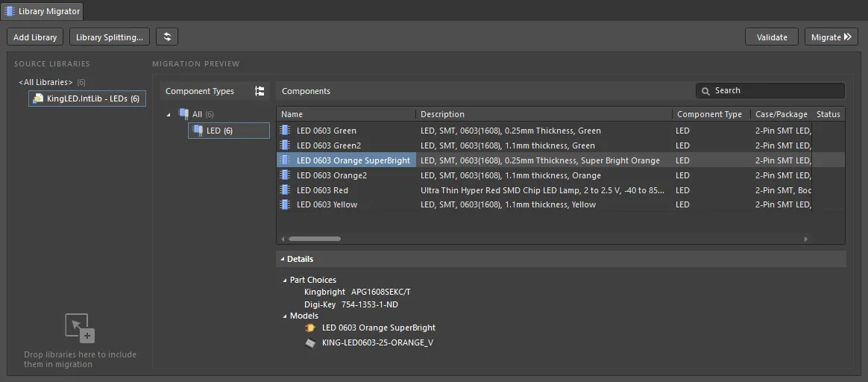This screenshot has width=868, height=382.
Task: Toggle the Component Types tree view icon
Action: click(x=259, y=91)
